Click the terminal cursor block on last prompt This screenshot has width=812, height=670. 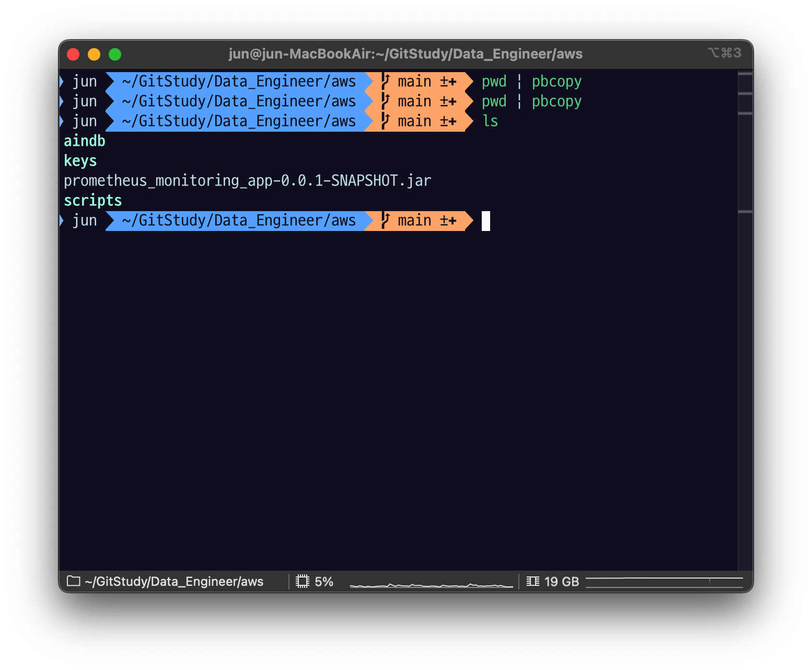[x=486, y=221]
